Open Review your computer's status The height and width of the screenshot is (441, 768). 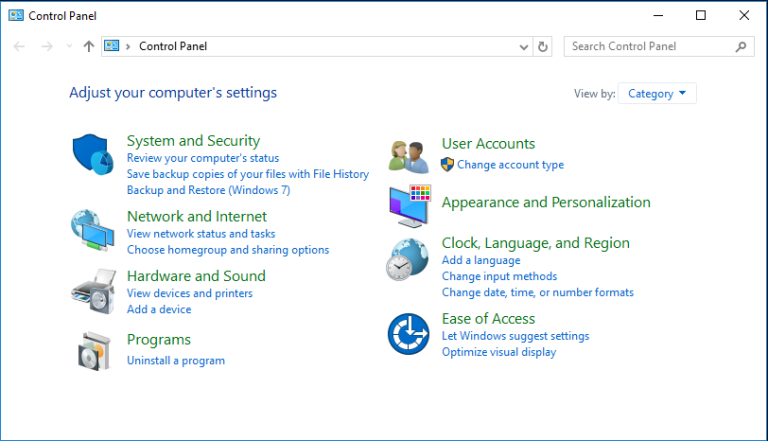pyautogui.click(x=203, y=158)
